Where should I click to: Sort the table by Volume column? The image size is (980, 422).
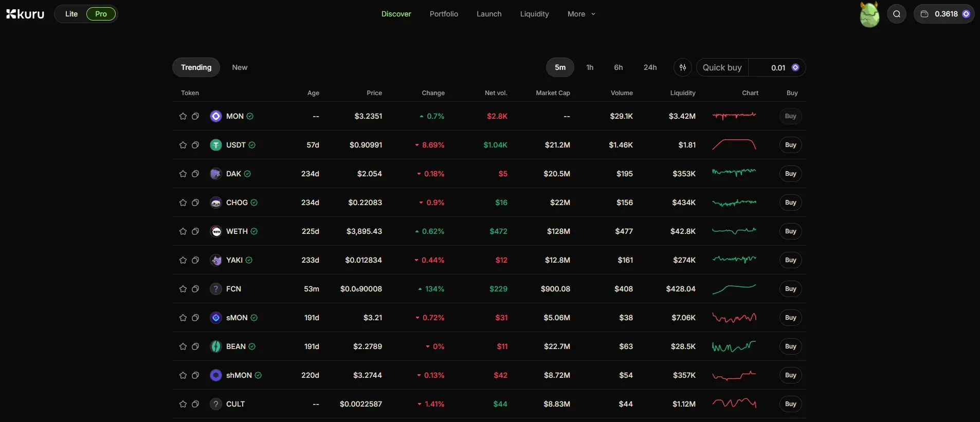click(622, 93)
